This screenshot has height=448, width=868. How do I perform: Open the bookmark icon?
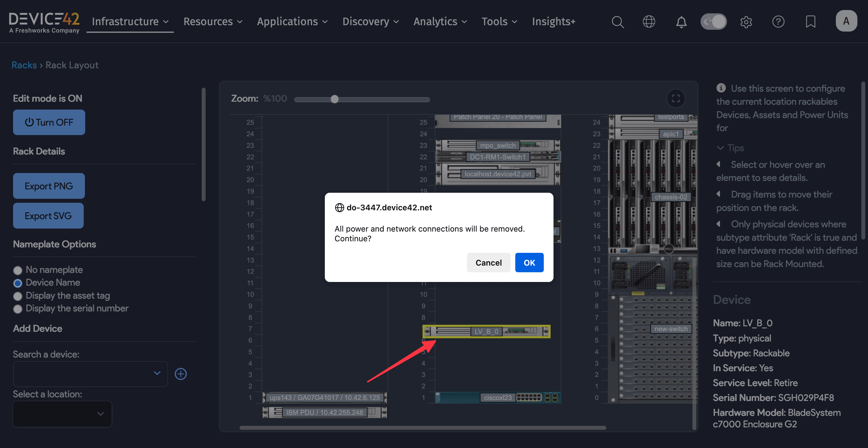click(x=810, y=22)
